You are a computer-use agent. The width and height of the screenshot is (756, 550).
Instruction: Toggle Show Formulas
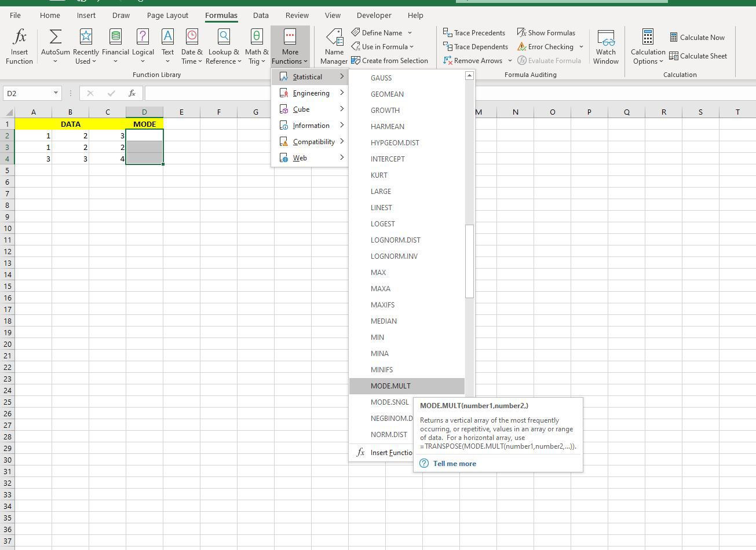546,33
